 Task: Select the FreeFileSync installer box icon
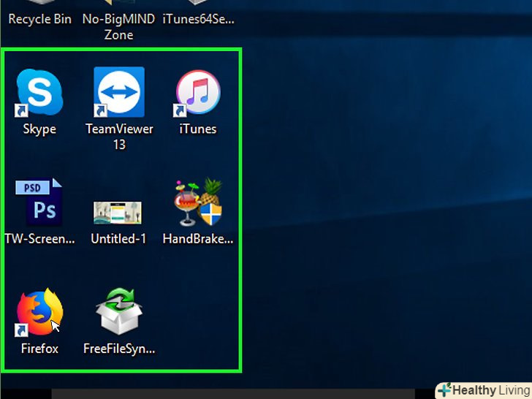click(119, 311)
